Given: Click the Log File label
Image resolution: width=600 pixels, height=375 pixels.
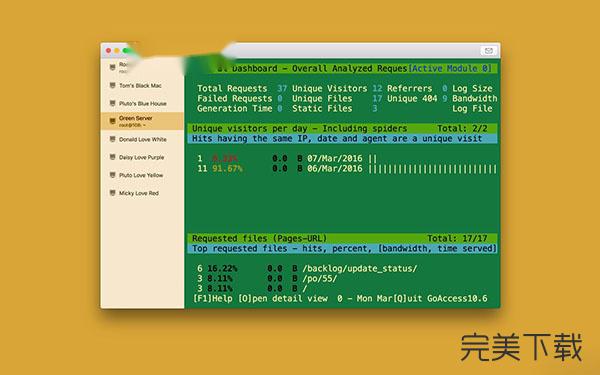Looking at the screenshot, I should point(472,109).
